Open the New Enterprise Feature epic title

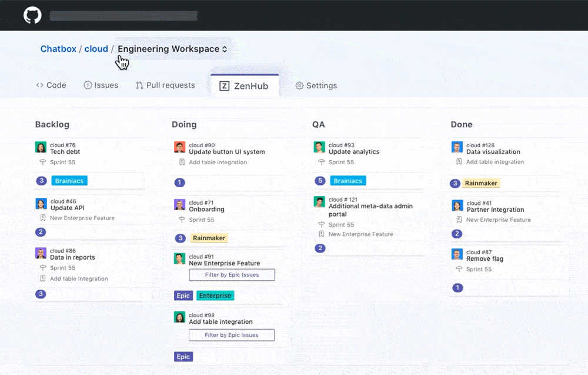(224, 263)
